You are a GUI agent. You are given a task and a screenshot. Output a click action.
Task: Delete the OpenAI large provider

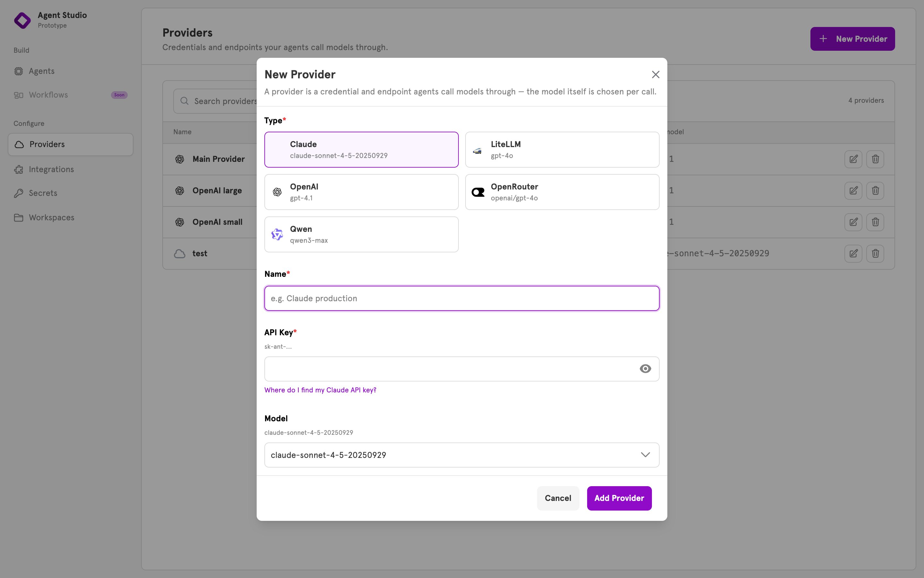[875, 190]
